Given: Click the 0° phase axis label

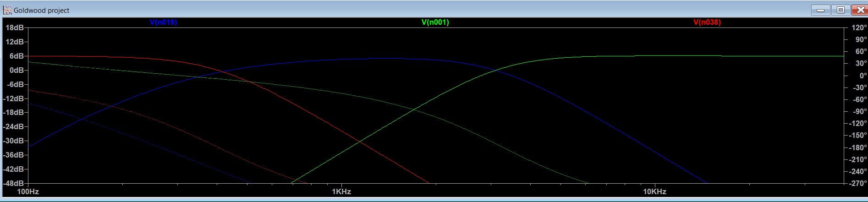Looking at the screenshot, I should point(863,76).
